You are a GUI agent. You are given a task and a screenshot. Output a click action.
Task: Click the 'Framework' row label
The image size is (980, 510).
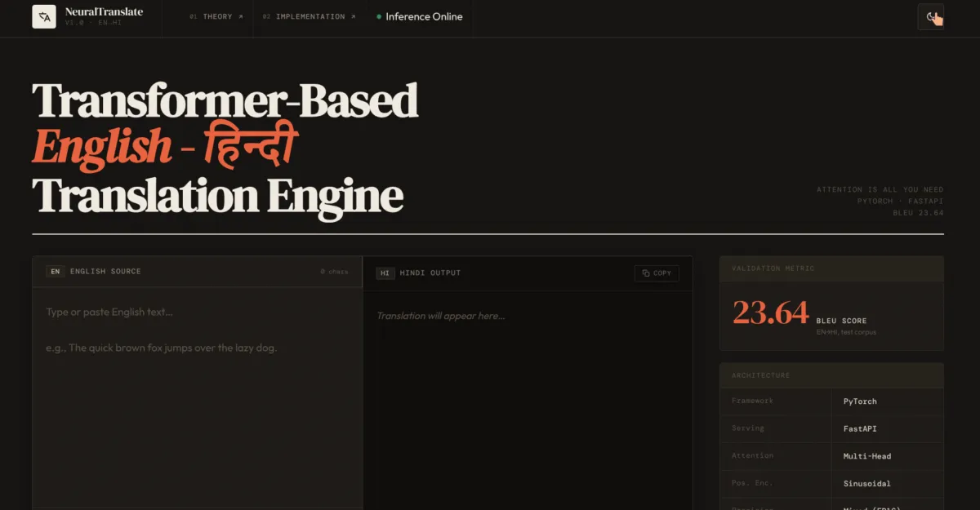[752, 401]
